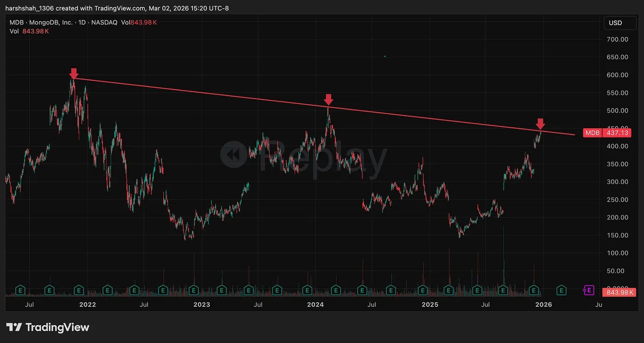The image size is (644, 343).
Task: Click the 250.00 price axis label
Action: click(x=618, y=200)
